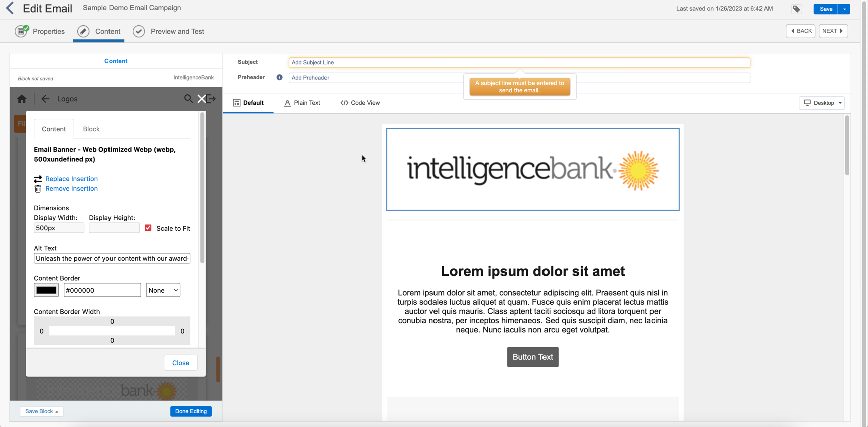Click the Lorem ipsum body paragraph
Viewport: 868px width, 427px height.
[533, 311]
